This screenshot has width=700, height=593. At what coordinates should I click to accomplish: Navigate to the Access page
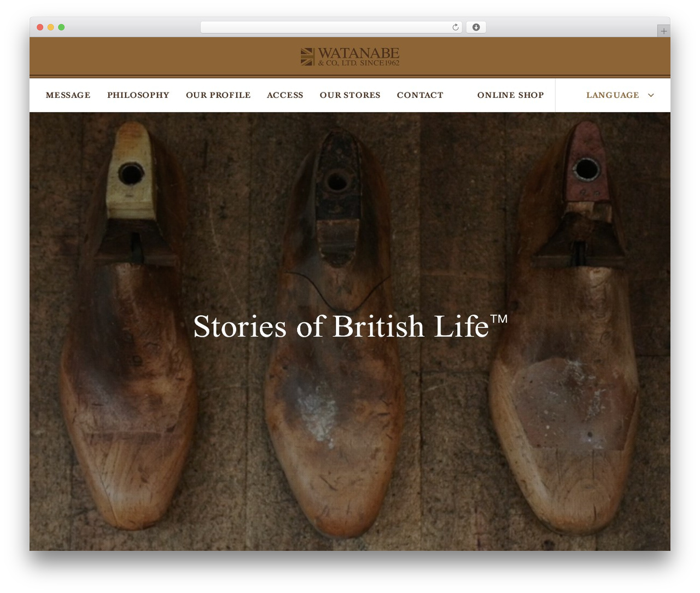[285, 95]
